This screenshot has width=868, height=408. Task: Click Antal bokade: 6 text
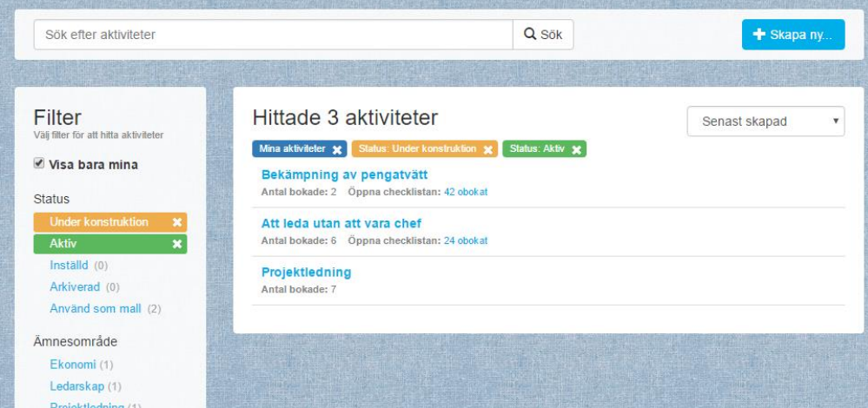click(x=299, y=240)
